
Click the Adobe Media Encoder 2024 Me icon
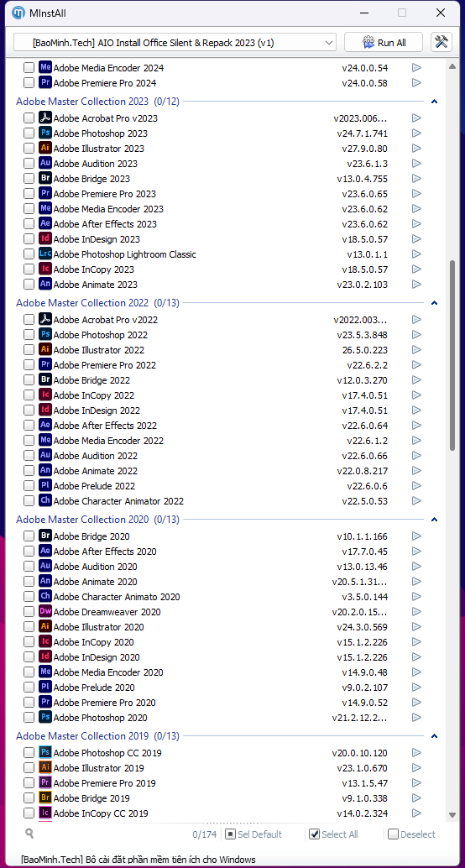click(x=45, y=67)
